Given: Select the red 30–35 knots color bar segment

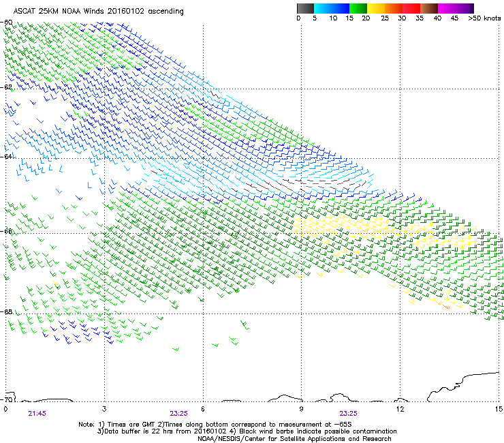Looking at the screenshot, I should 411,8.
